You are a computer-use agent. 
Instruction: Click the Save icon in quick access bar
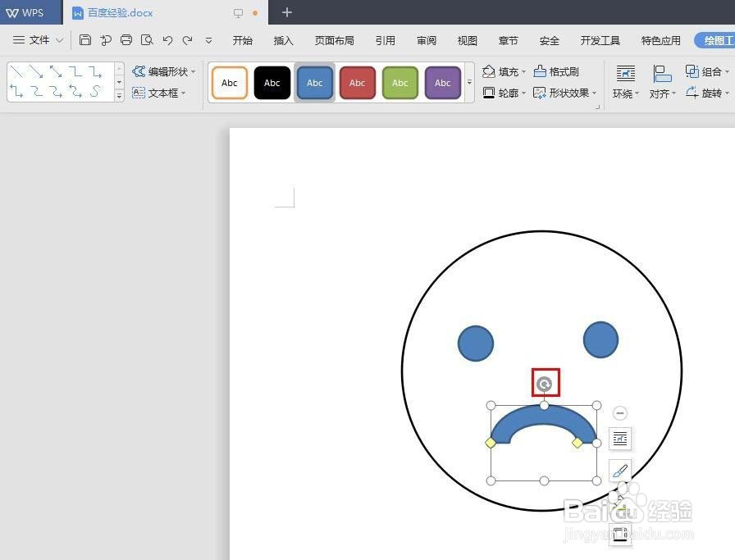click(85, 39)
